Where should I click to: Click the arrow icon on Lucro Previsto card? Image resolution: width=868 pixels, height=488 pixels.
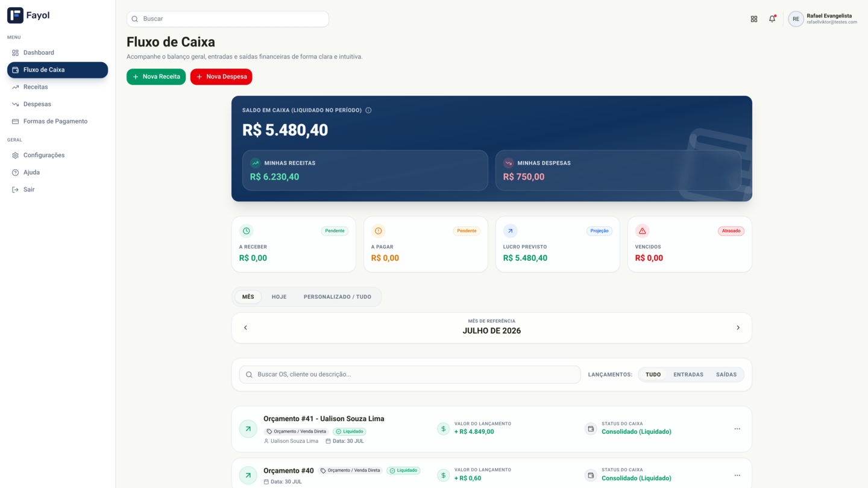(x=510, y=231)
